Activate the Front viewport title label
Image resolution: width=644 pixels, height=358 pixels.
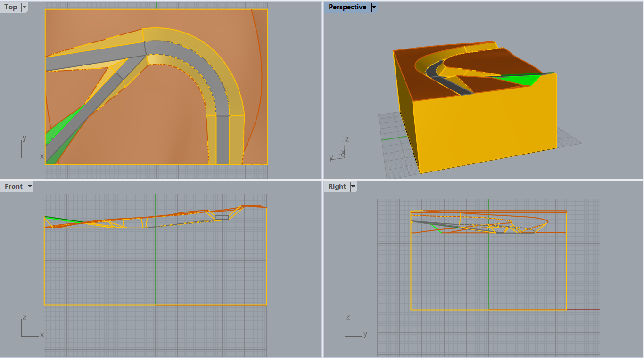coord(14,187)
